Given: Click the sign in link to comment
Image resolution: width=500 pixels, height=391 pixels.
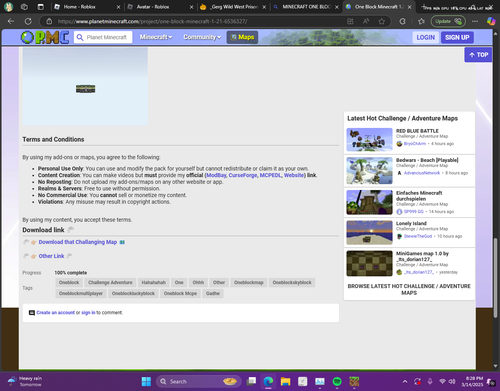Looking at the screenshot, I should pos(88,313).
